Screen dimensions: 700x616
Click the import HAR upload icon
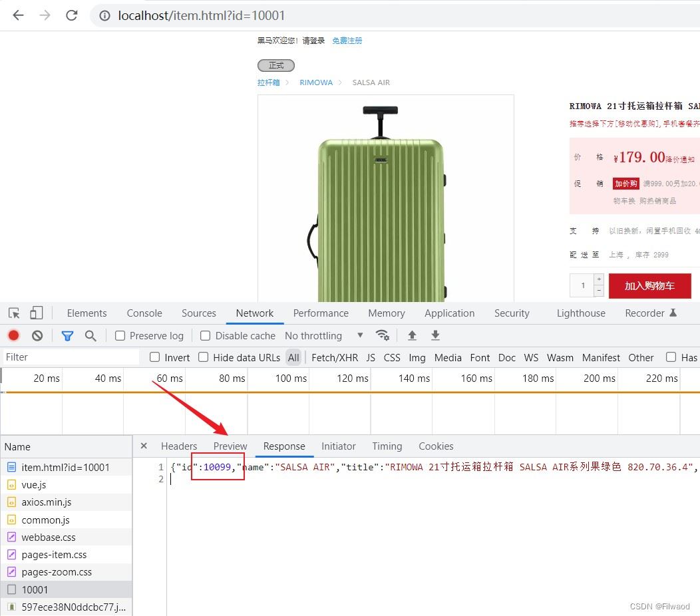click(x=412, y=336)
